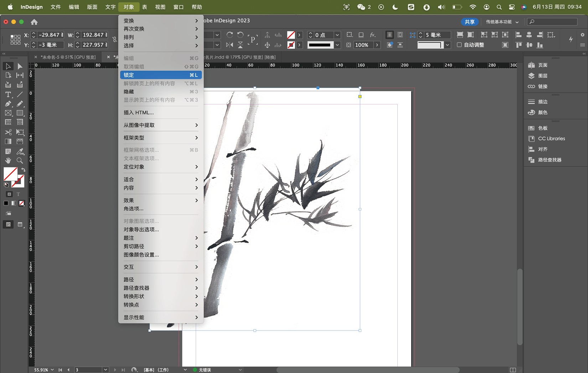The width and height of the screenshot is (588, 373).
Task: Select the Zoom tool magnifier
Action: click(x=20, y=161)
